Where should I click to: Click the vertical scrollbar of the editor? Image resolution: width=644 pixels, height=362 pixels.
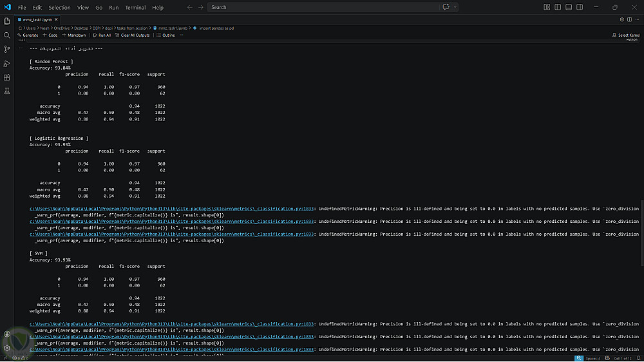point(642,233)
